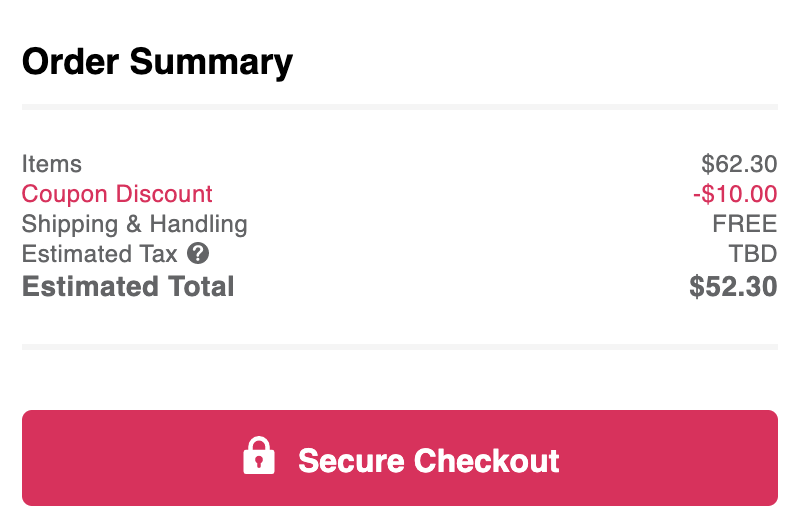
Task: Click the TBD tax value
Action: click(753, 254)
